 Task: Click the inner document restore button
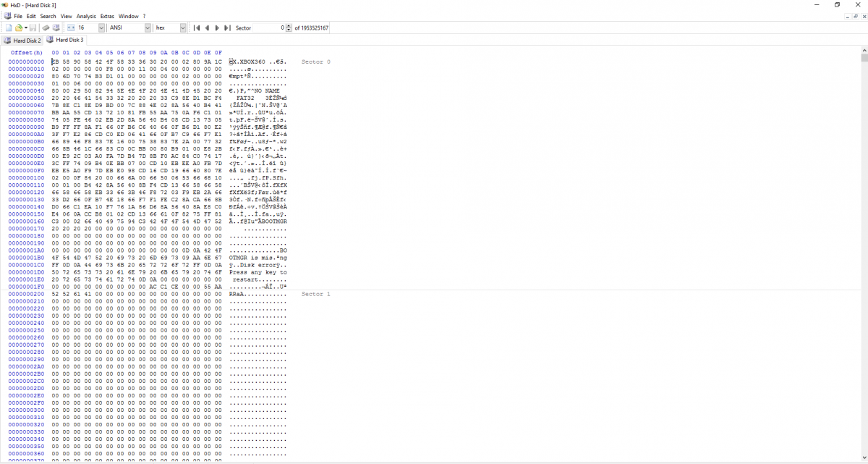pos(855,16)
